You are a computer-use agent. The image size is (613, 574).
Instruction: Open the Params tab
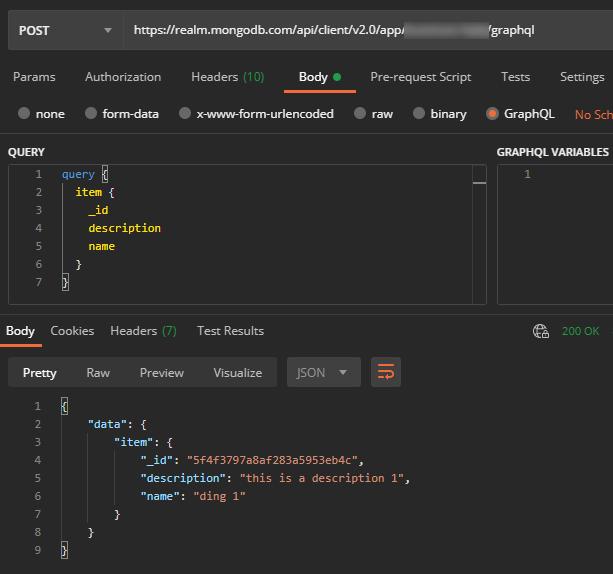click(34, 77)
